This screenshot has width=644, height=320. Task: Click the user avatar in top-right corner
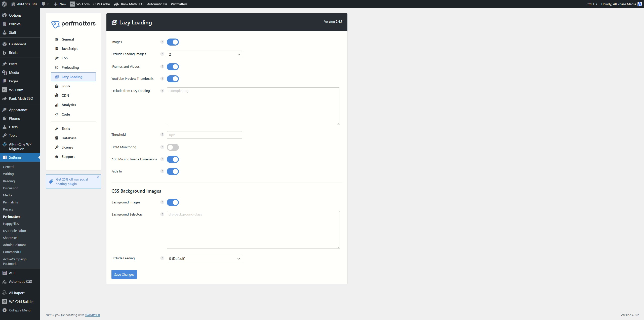coord(639,4)
